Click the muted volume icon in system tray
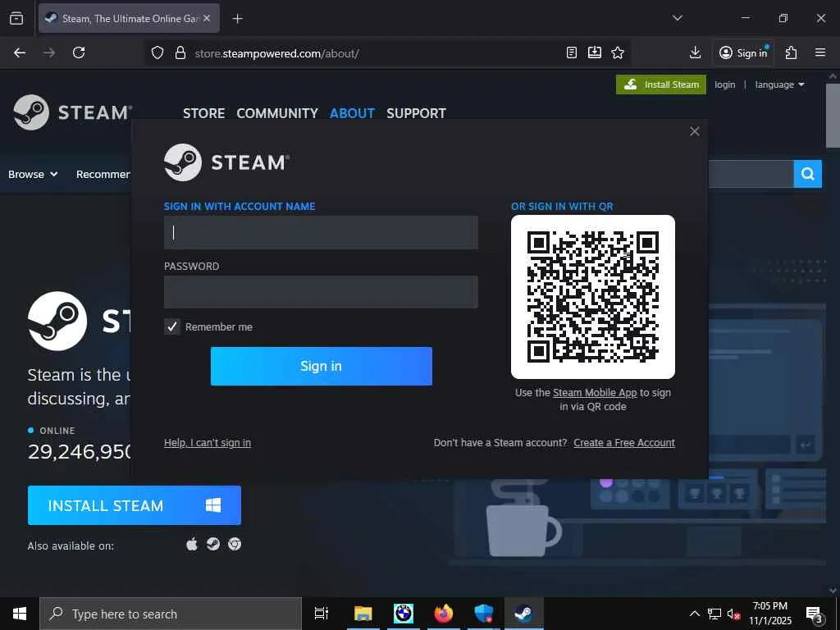The width and height of the screenshot is (840, 630). [733, 614]
